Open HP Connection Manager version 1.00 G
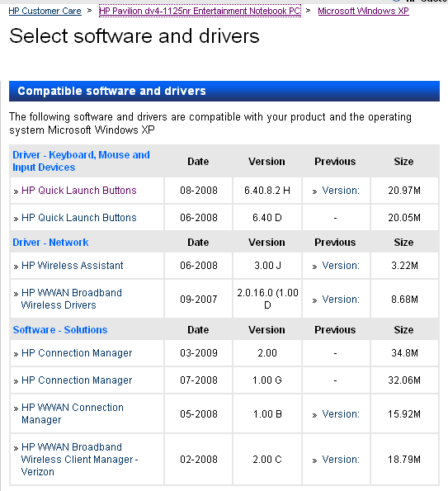 click(x=77, y=380)
